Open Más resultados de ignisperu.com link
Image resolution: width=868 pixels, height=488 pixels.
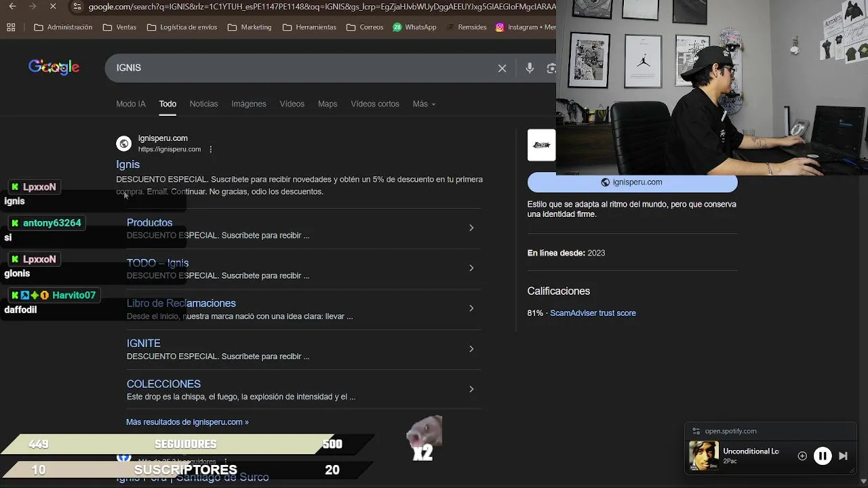coord(187,422)
